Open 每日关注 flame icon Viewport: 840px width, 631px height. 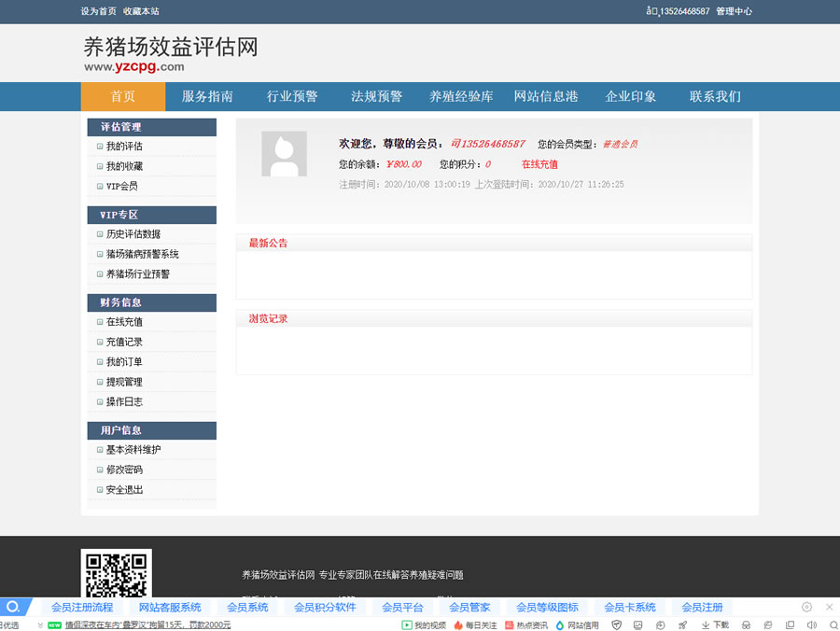click(475, 625)
